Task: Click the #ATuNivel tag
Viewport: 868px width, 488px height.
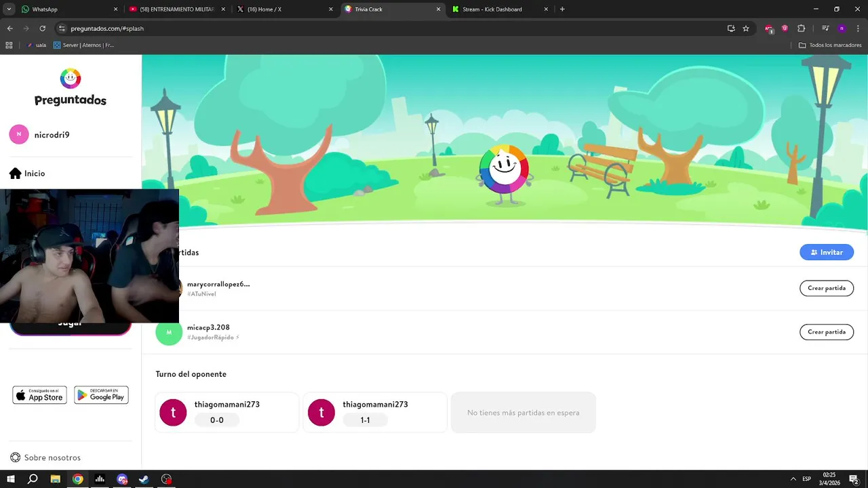Action: [x=201, y=294]
